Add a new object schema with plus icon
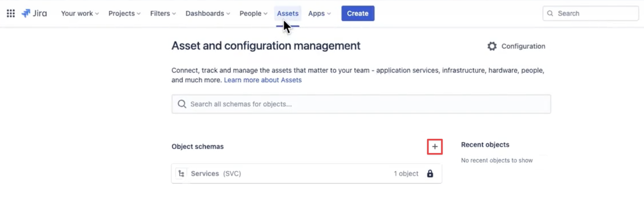This screenshot has width=644, height=213. coord(435,147)
